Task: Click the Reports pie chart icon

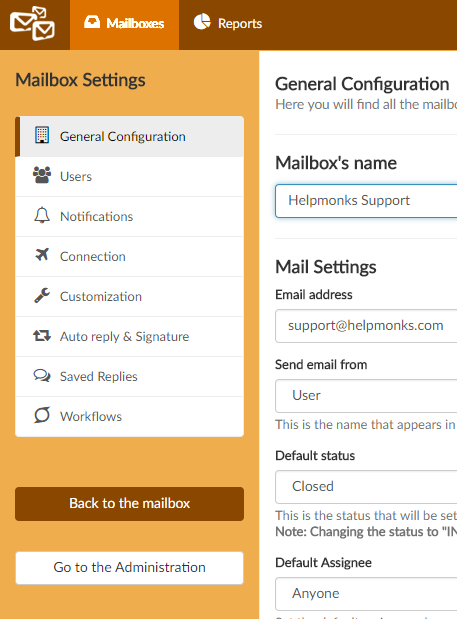Action: [202, 22]
